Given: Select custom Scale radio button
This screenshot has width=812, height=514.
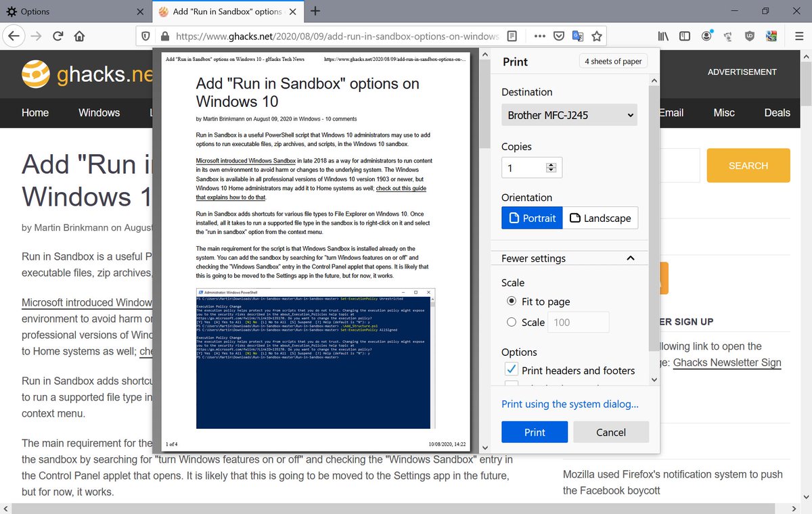Looking at the screenshot, I should click(512, 323).
